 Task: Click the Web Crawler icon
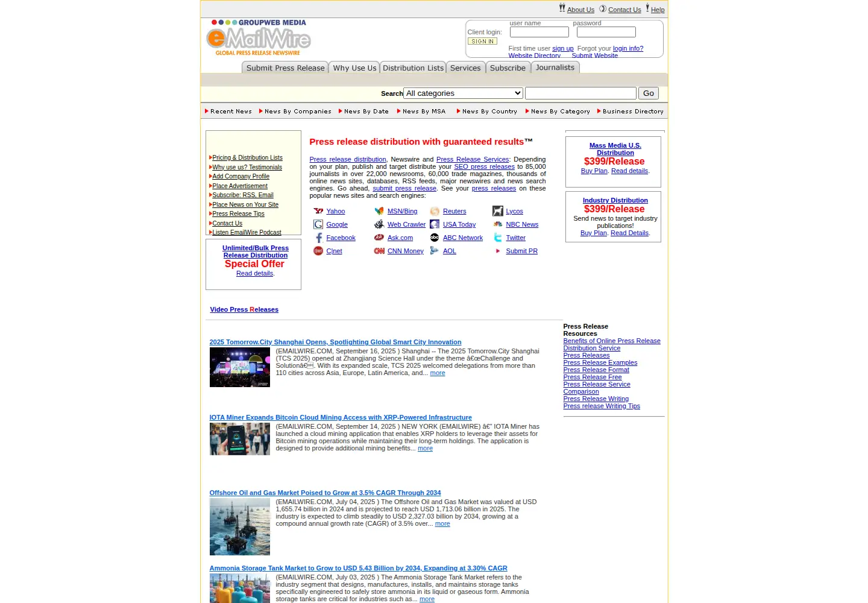tap(379, 224)
